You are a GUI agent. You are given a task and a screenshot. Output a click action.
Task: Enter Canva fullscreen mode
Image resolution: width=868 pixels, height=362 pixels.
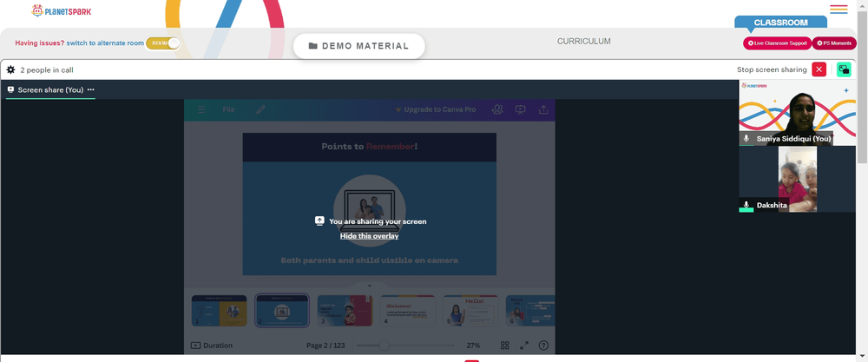tap(524, 345)
